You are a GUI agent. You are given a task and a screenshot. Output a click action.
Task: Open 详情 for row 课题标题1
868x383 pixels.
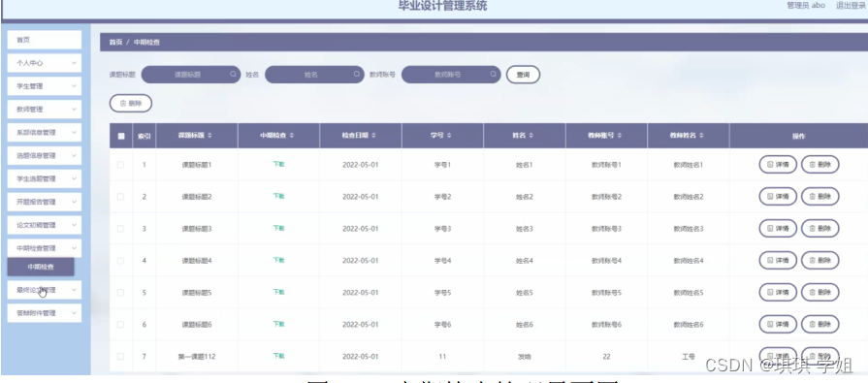pos(778,165)
